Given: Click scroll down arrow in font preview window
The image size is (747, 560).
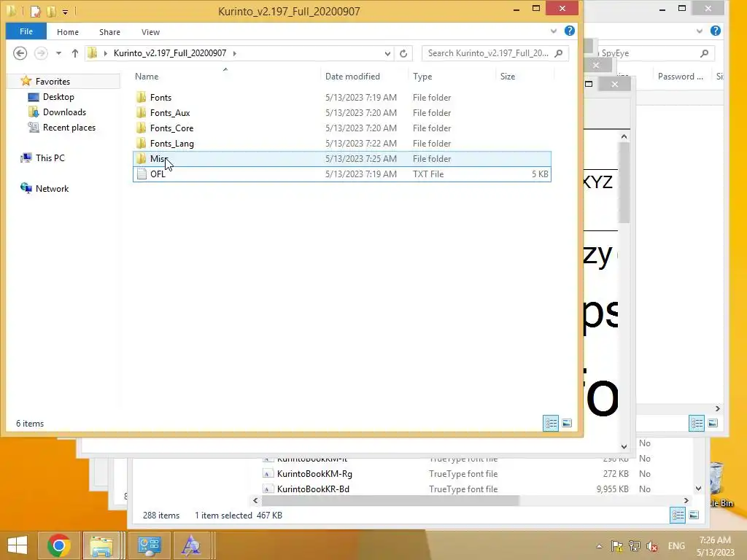Looking at the screenshot, I should click(624, 446).
